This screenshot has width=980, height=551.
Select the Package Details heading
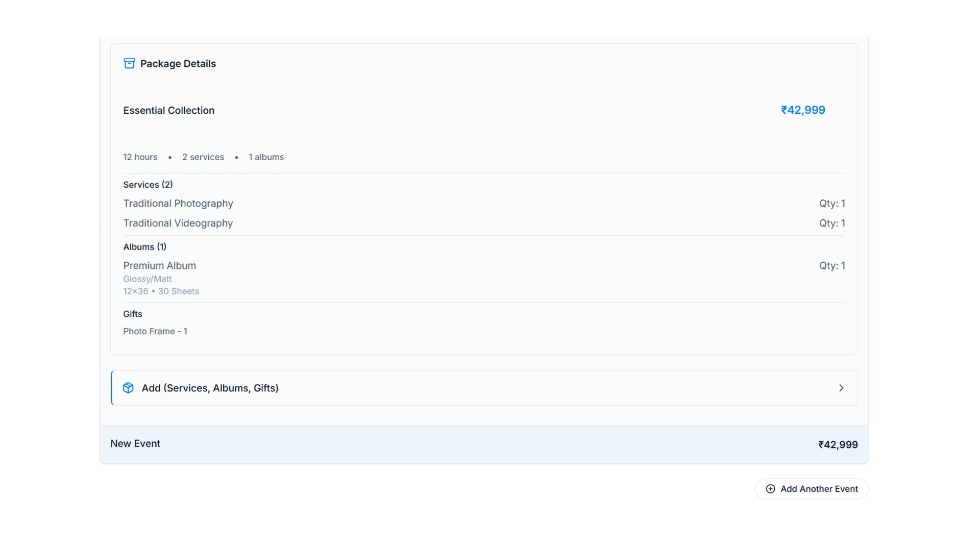(x=178, y=64)
